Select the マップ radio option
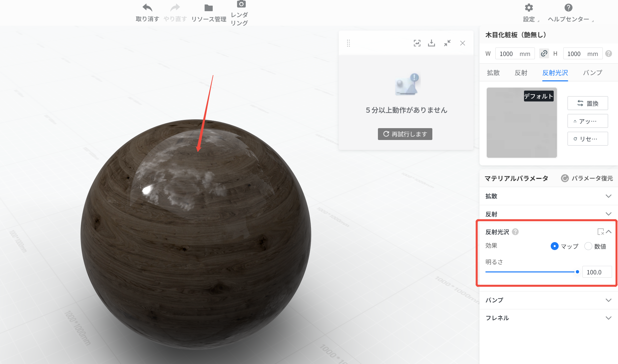Image resolution: width=618 pixels, height=364 pixels. pos(555,246)
